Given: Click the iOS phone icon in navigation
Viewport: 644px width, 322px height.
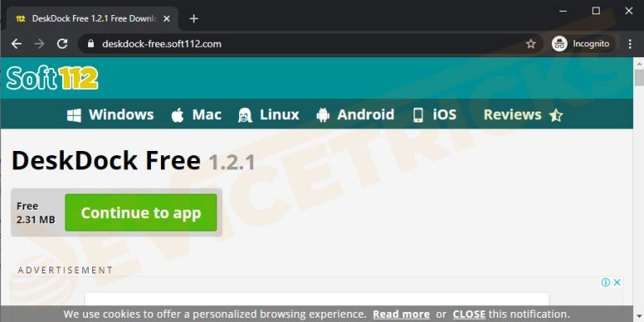Looking at the screenshot, I should point(418,115).
